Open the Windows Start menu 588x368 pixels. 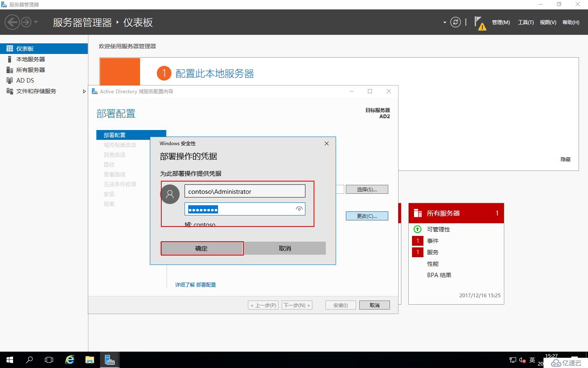[10, 360]
